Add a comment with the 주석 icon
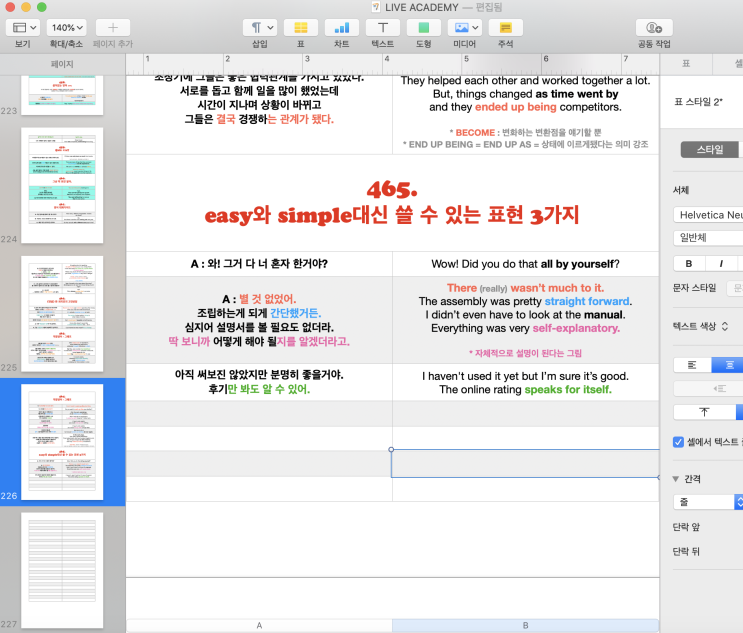The image size is (743, 633). point(506,27)
